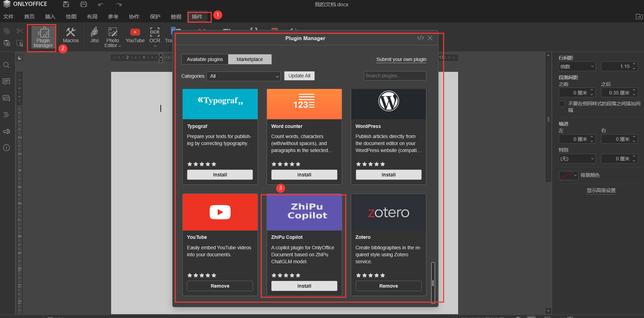The image size is (644, 318).
Task: Open the About info sidebar icon
Action: tap(7, 148)
